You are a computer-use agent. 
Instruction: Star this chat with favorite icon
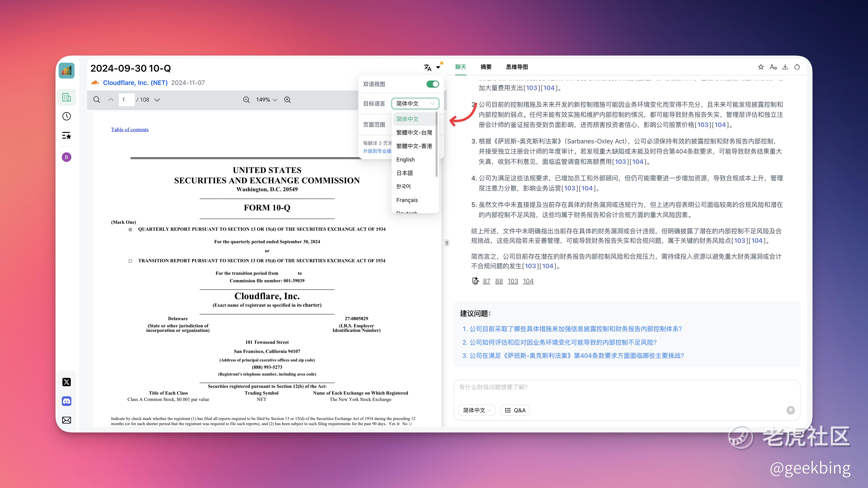[761, 67]
